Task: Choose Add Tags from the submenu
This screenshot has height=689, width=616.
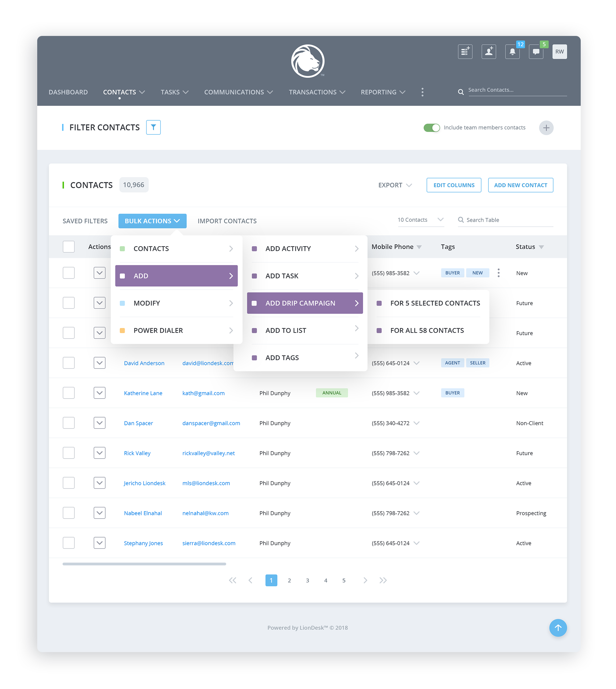Action: [x=282, y=357]
